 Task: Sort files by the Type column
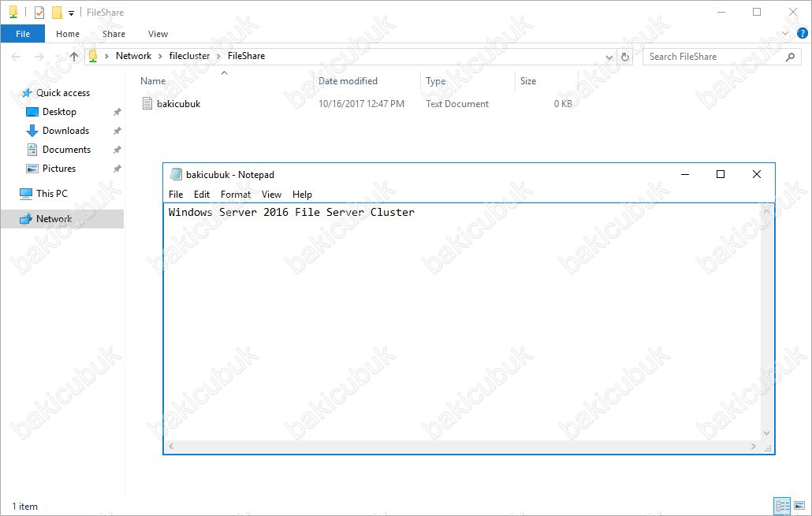pyautogui.click(x=435, y=80)
